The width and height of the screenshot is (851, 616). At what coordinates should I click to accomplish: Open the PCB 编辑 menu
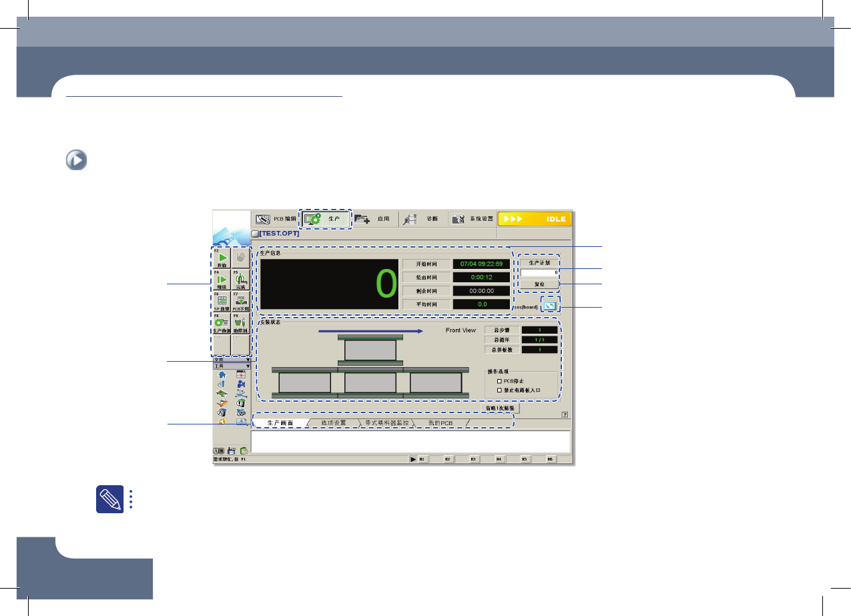pos(275,219)
